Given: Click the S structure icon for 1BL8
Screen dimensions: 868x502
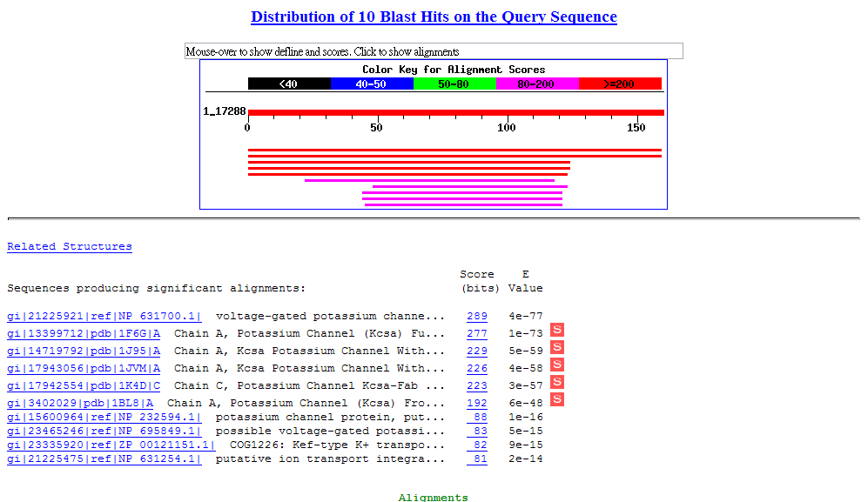Looking at the screenshot, I should click(x=557, y=399).
